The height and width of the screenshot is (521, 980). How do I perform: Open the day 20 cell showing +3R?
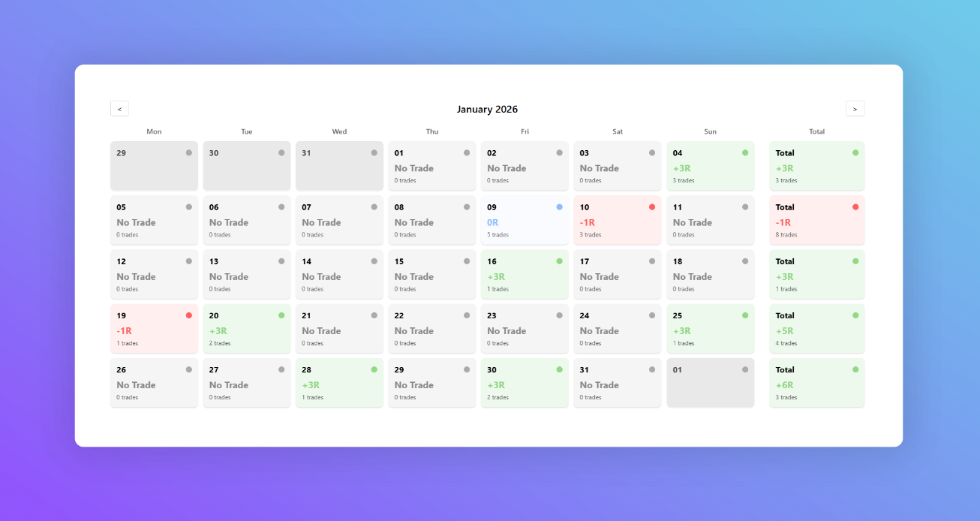246,329
